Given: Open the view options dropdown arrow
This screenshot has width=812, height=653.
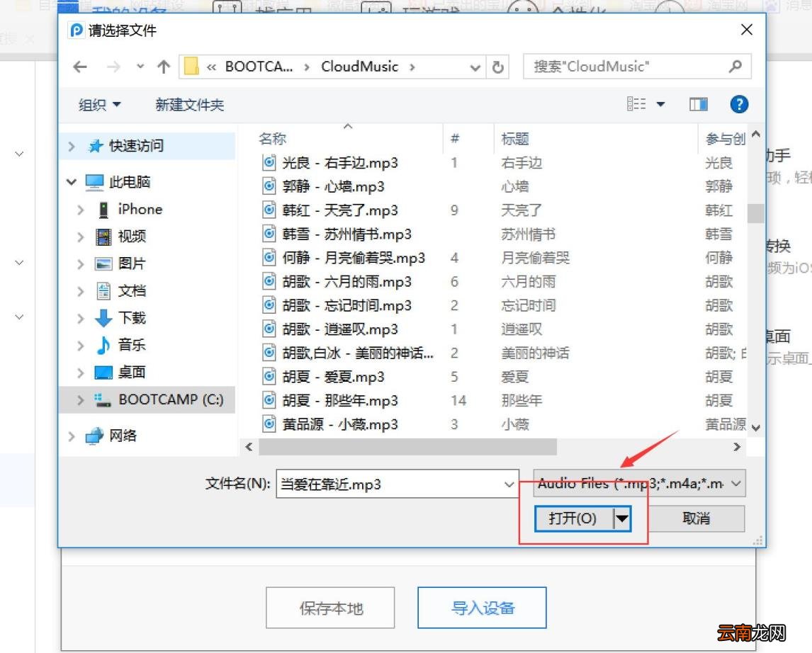Looking at the screenshot, I should coord(661,105).
